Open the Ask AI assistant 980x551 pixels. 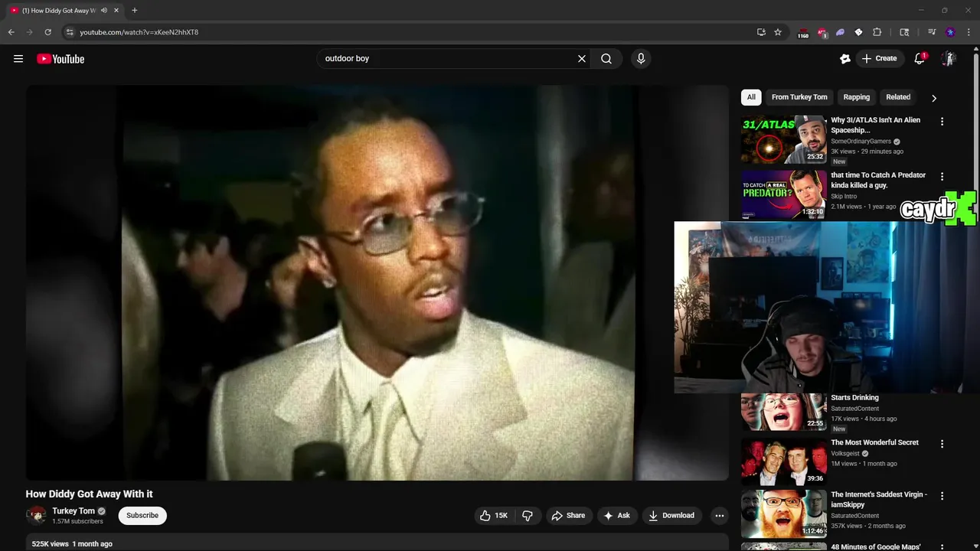[x=617, y=516]
